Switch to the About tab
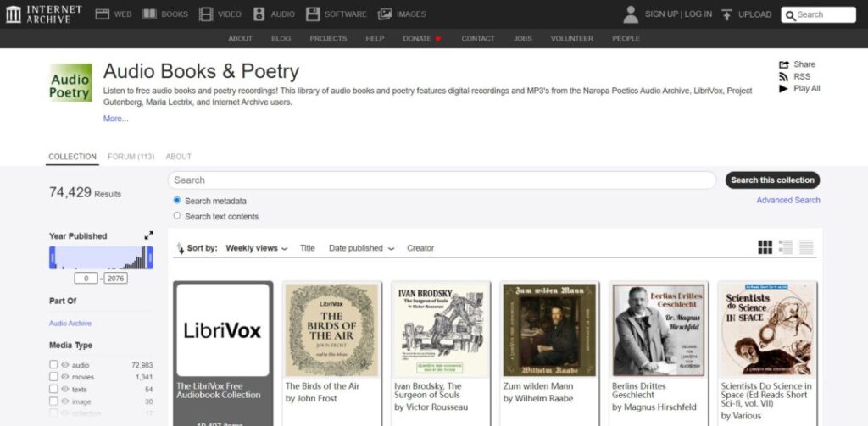Viewport: 868px width, 426px height. coord(179,157)
